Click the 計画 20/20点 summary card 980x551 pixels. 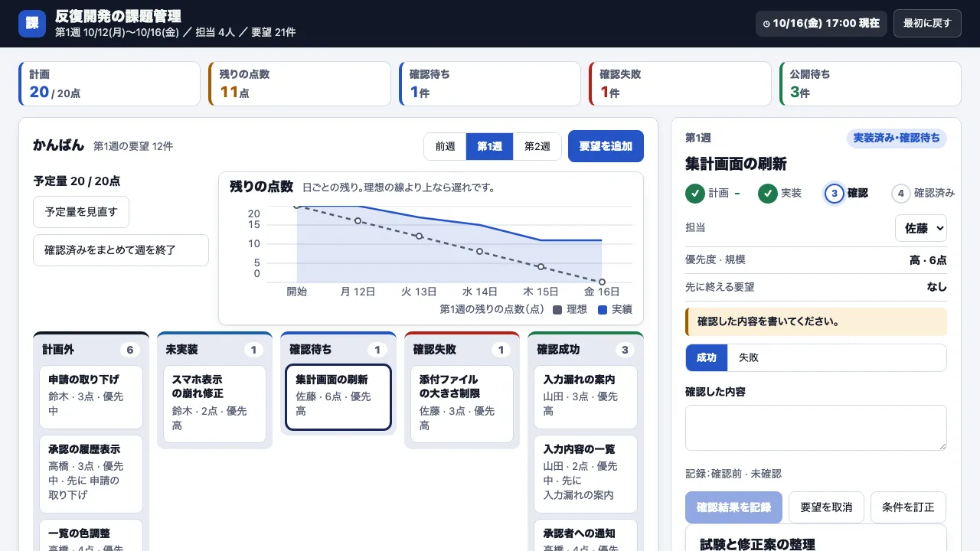[x=109, y=84]
